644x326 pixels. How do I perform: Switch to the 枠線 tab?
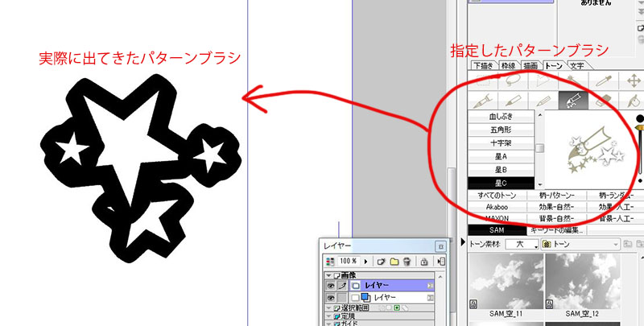509,65
